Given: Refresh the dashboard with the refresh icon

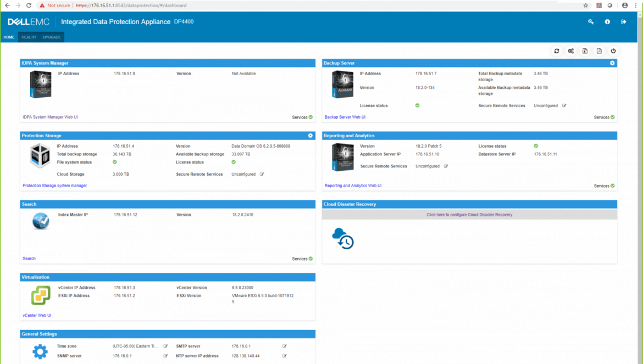Looking at the screenshot, I should click(x=557, y=51).
